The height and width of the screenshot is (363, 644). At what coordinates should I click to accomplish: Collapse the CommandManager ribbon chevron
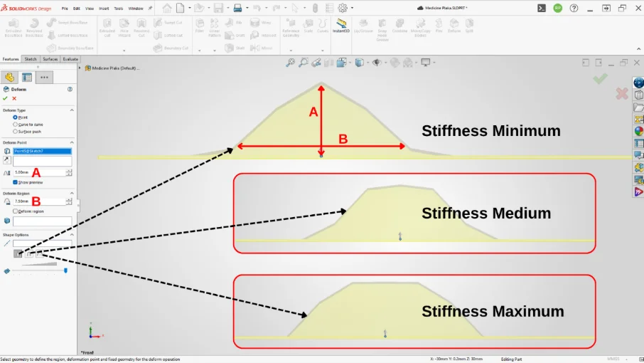(638, 49)
